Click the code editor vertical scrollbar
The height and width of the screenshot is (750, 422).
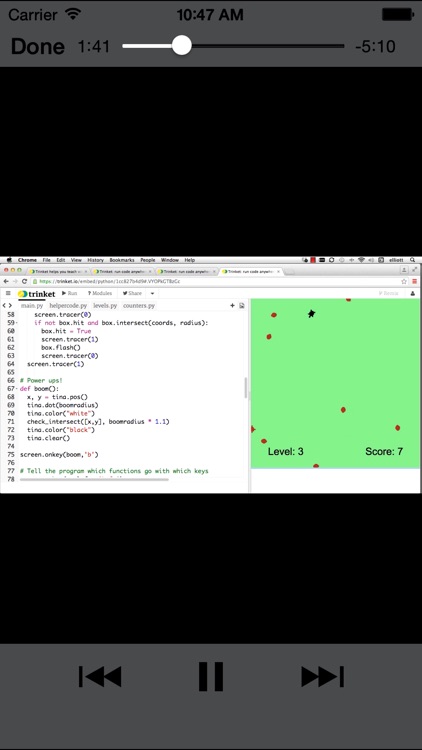tap(246, 388)
